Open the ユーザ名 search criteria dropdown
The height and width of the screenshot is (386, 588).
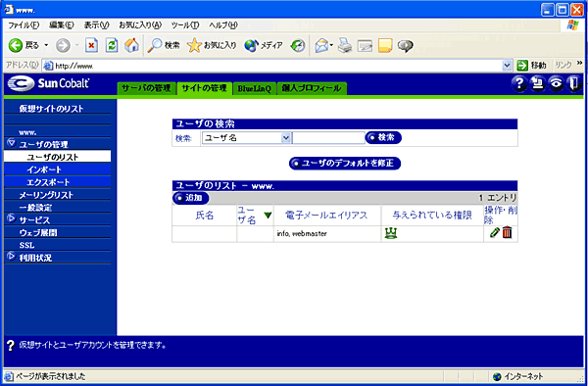coord(247,138)
